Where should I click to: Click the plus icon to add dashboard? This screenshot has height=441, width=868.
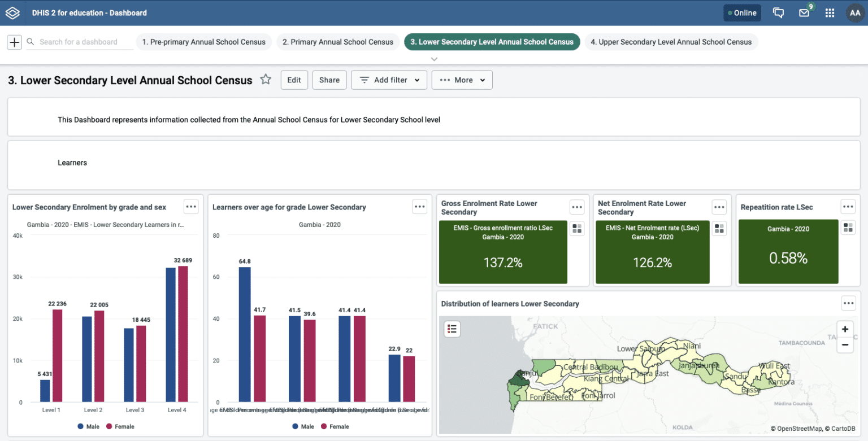[14, 42]
